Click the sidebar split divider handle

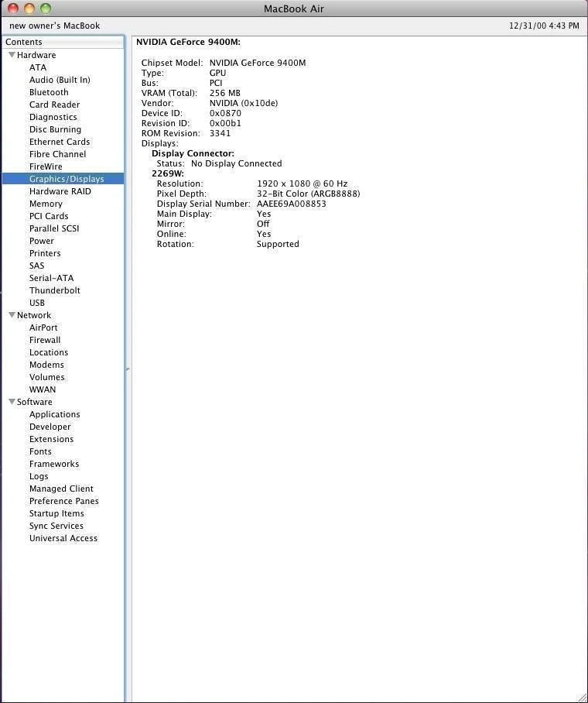tap(128, 369)
